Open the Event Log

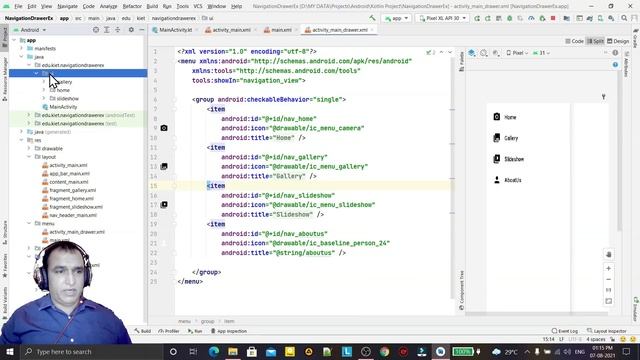click(564, 331)
